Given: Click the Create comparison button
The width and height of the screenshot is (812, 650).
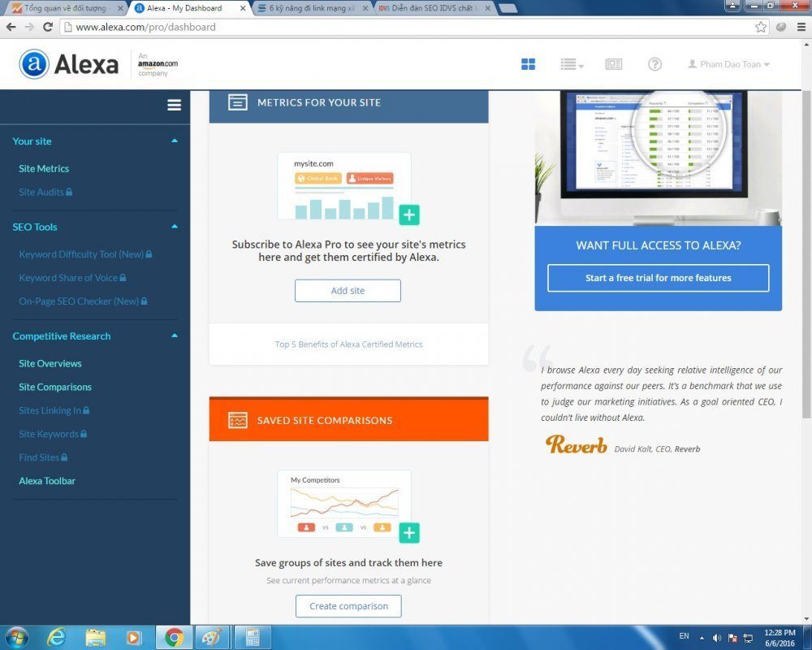Looking at the screenshot, I should 348,606.
